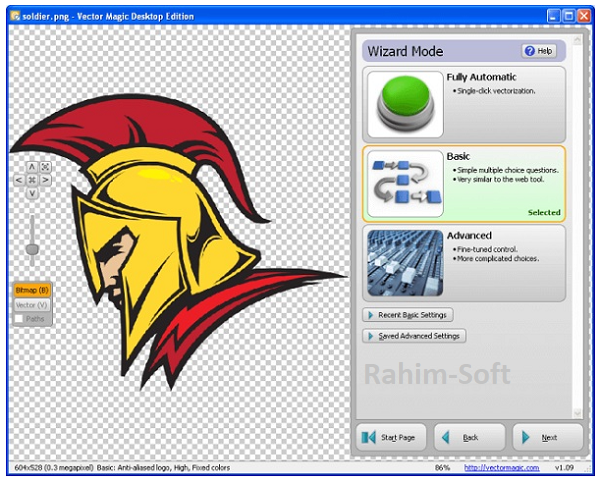Screen dimensions: 600x482
Task: Click the zoom-to-fit icon beside up arrow
Action: 45,167
